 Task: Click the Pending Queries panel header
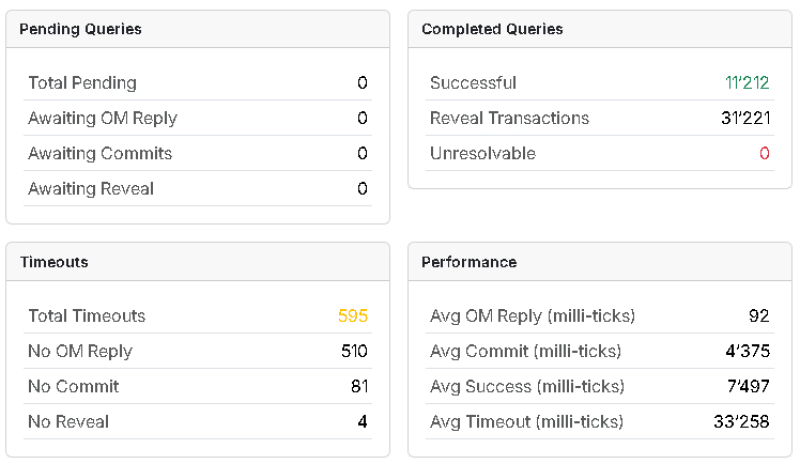tap(81, 29)
